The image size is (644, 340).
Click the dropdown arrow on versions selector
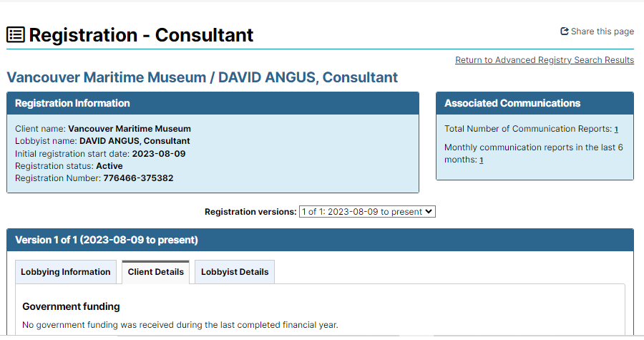429,211
